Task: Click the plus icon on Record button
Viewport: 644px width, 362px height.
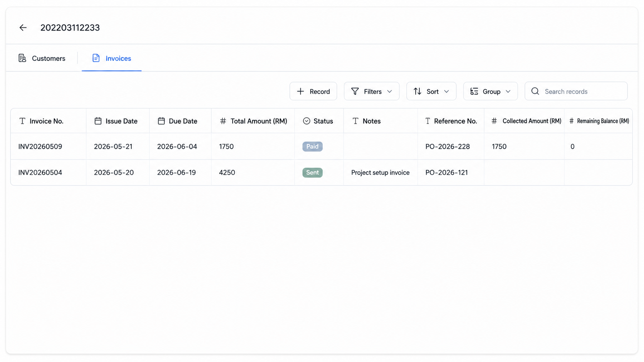Action: coord(300,91)
